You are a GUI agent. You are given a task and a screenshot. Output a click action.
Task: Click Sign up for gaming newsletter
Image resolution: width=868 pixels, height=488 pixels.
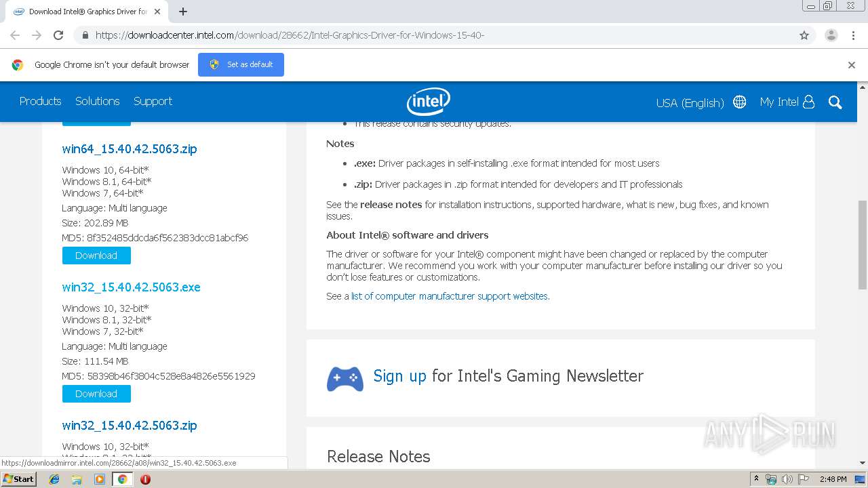[399, 376]
